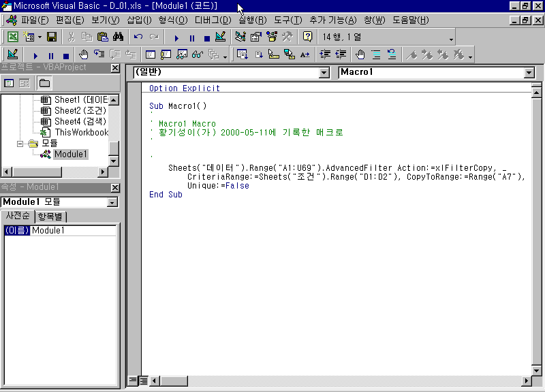
Task: Click the Parameter Info icon
Action: click(x=290, y=54)
